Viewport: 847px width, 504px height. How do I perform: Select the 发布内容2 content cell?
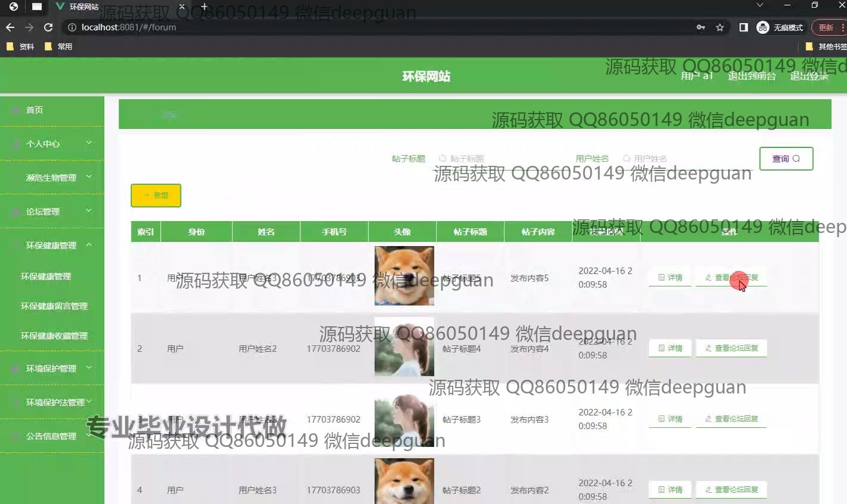529,490
